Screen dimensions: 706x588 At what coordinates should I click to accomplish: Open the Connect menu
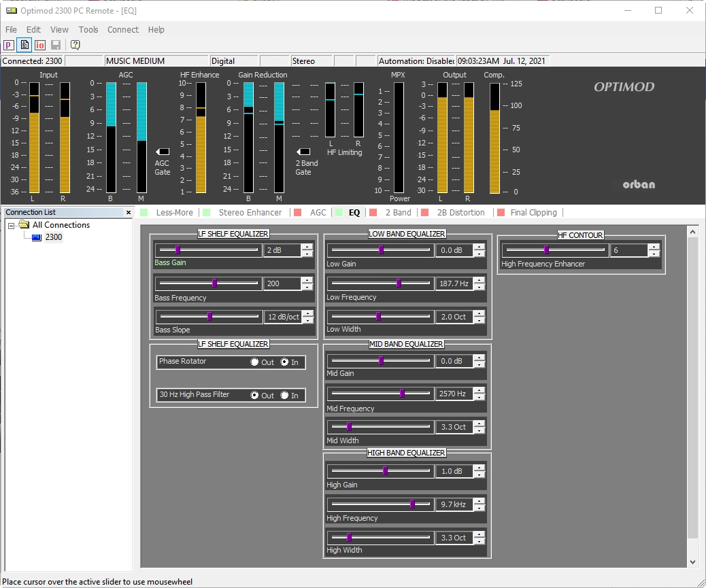tap(123, 30)
